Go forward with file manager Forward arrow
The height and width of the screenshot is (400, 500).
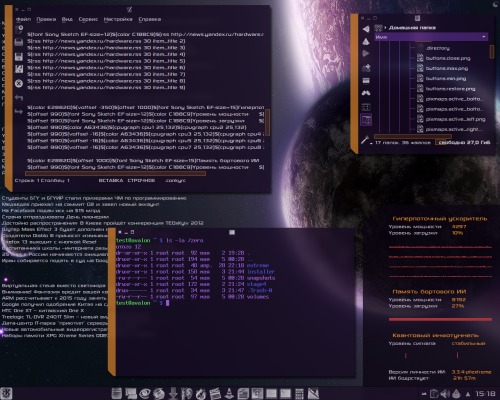[366, 53]
